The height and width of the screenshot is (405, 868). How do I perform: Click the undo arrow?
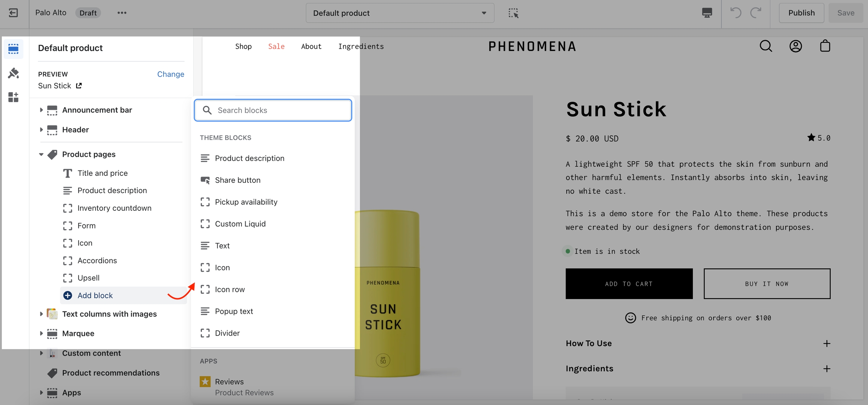tap(735, 13)
